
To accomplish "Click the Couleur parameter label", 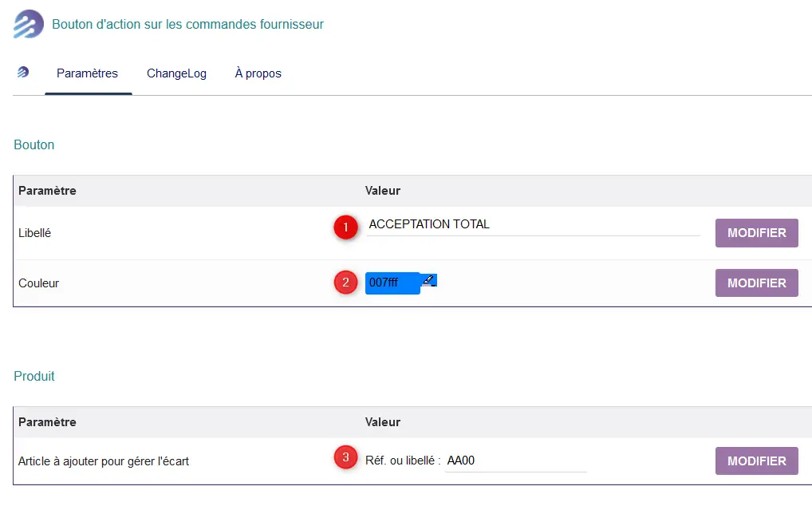I will click(39, 283).
